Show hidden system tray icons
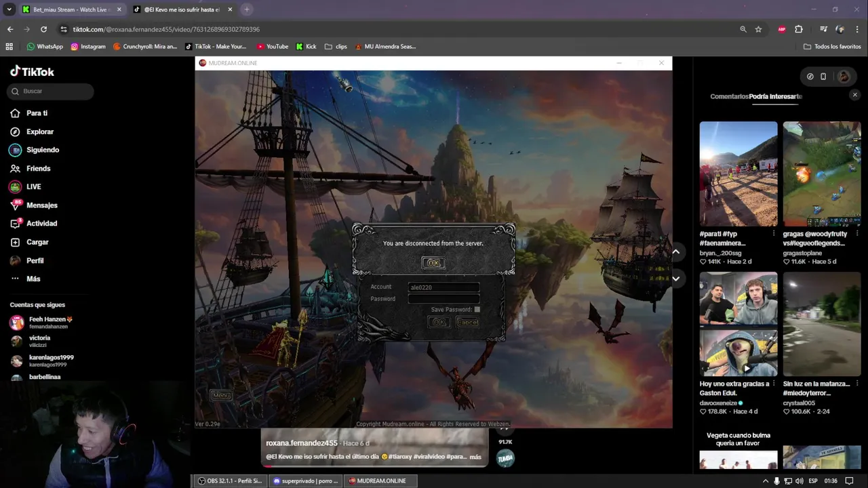Screen dimensions: 868x488 (x=766, y=481)
